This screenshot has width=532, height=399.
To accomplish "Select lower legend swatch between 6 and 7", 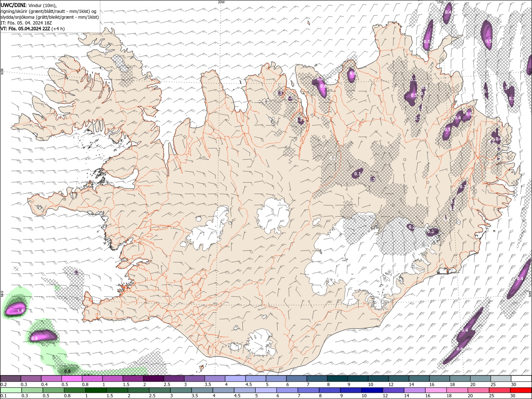I will point(287,390).
